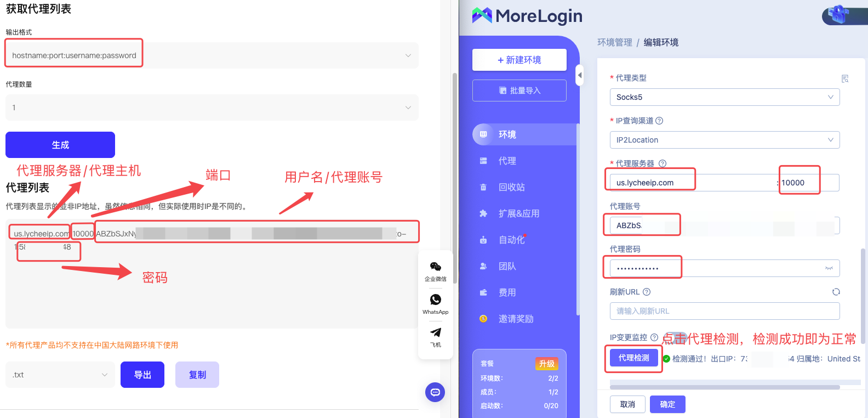Click the 取消 button
The image size is (868, 418).
coord(627,404)
